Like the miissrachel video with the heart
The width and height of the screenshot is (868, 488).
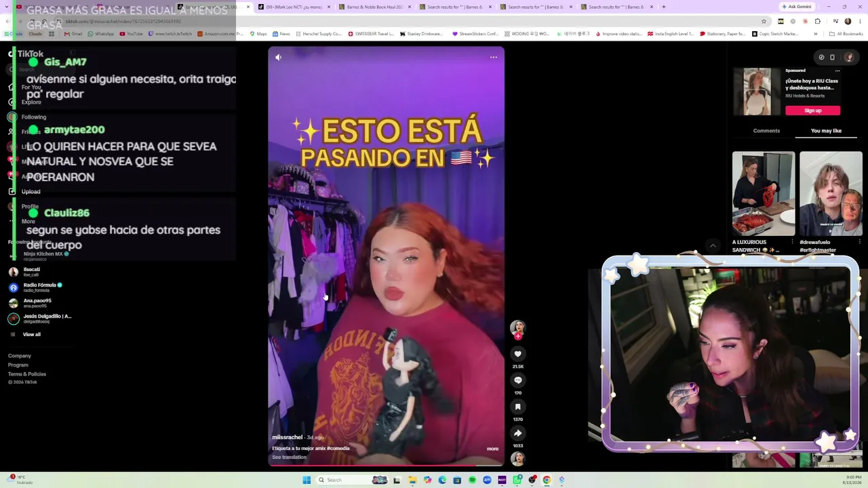click(x=517, y=354)
